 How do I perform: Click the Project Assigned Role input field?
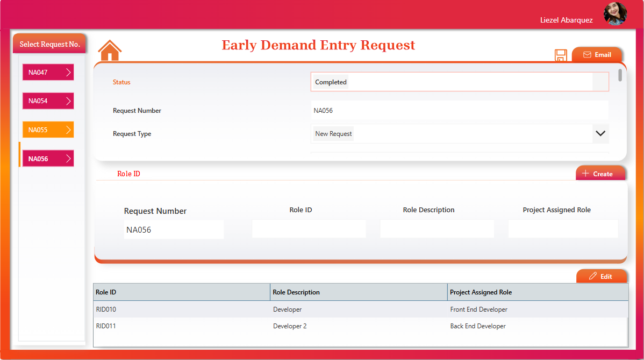click(562, 229)
